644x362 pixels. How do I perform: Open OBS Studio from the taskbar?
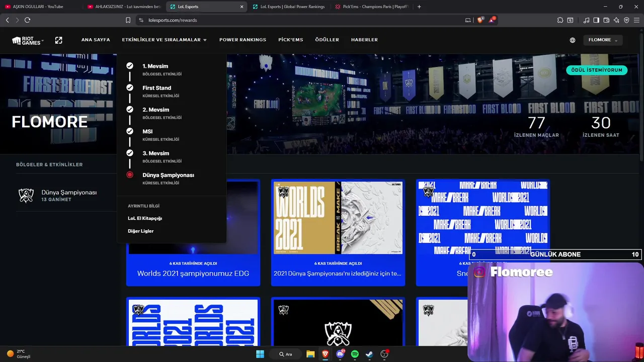point(384,354)
